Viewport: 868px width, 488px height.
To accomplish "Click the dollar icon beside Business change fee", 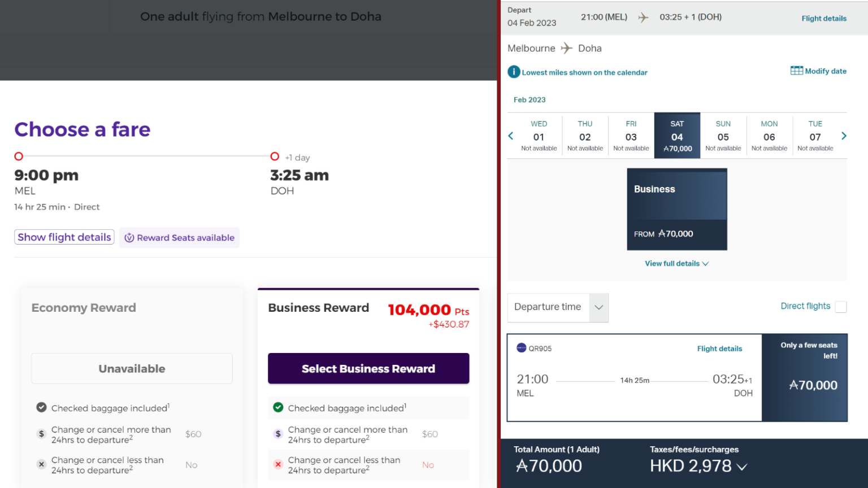I will click(x=277, y=433).
